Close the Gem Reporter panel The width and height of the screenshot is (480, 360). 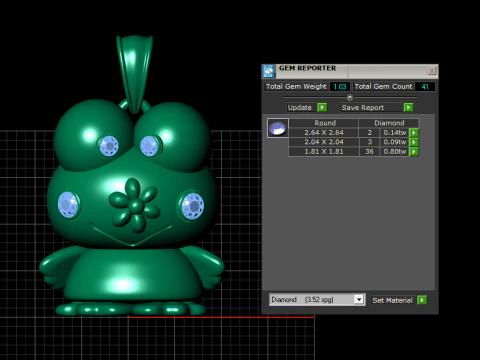coord(432,71)
